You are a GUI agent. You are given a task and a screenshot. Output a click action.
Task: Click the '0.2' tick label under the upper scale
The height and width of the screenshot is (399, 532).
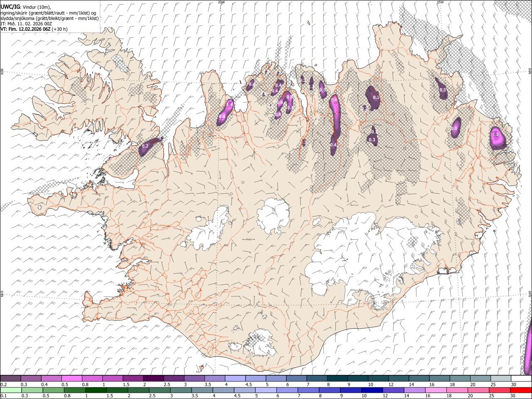coord(4,384)
